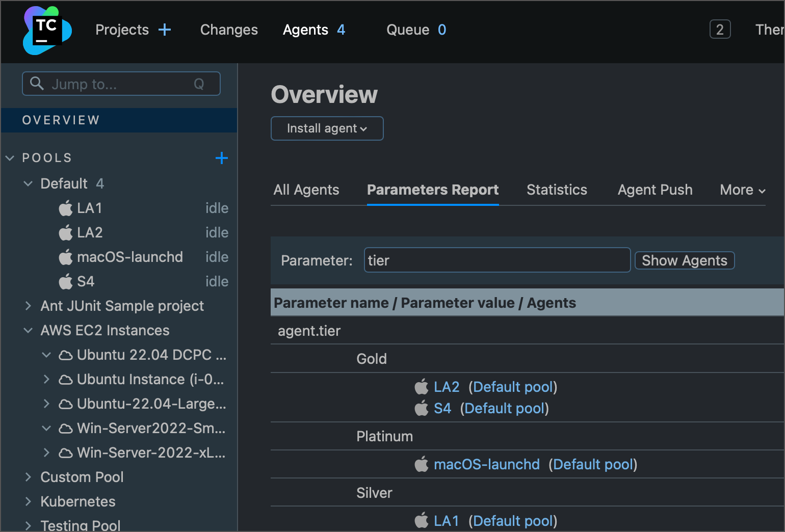Click the Apple icon next to macOS-launchd link

click(422, 464)
